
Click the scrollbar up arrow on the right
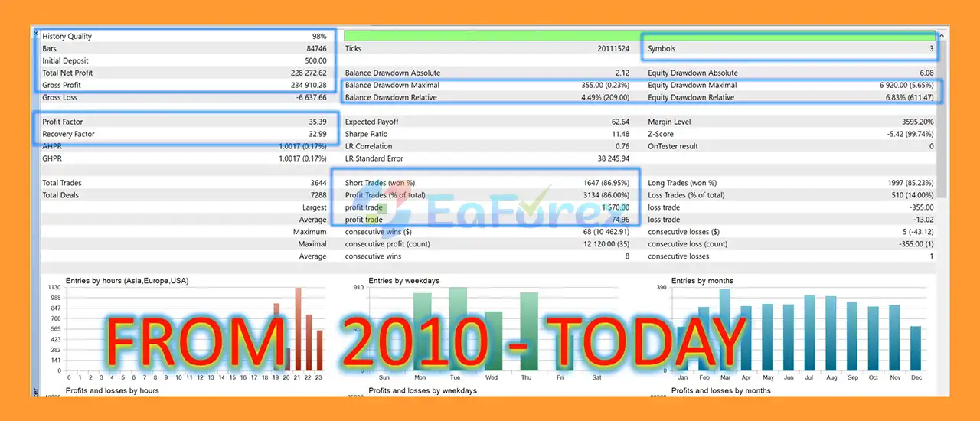[941, 36]
